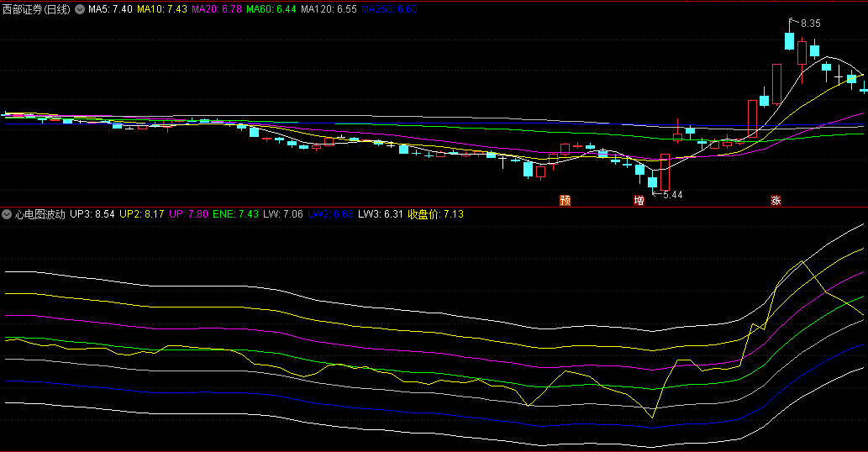Click the 涨 event marker icon

coord(776,200)
